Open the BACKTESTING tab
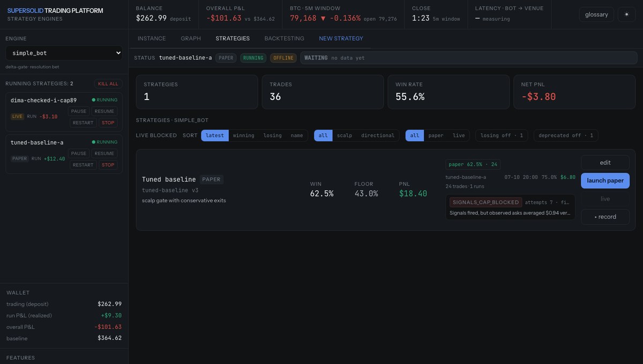Viewport: 643px width, 364px height. 284,39
